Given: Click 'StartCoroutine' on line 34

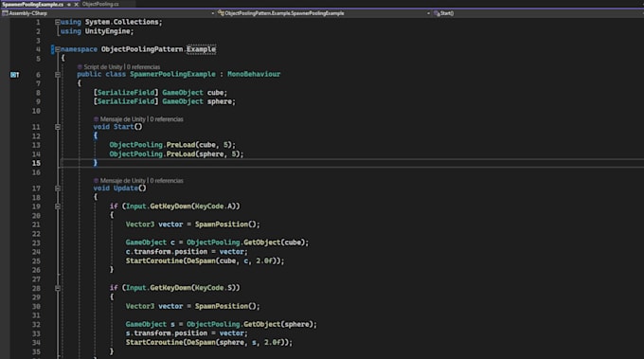Looking at the screenshot, I should pyautogui.click(x=154, y=343).
